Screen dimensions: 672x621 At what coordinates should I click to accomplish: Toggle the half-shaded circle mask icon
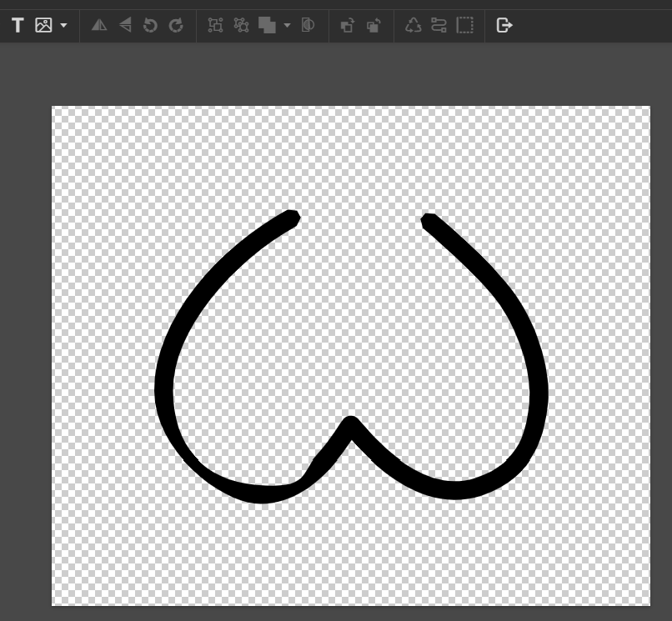(x=308, y=26)
